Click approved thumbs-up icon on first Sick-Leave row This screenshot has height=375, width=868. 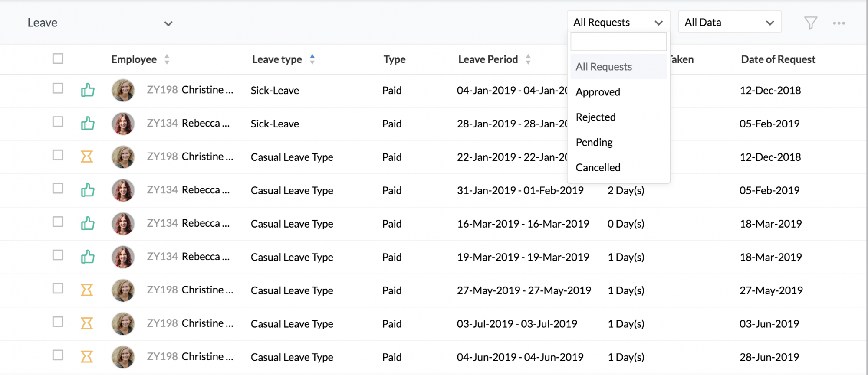(88, 90)
